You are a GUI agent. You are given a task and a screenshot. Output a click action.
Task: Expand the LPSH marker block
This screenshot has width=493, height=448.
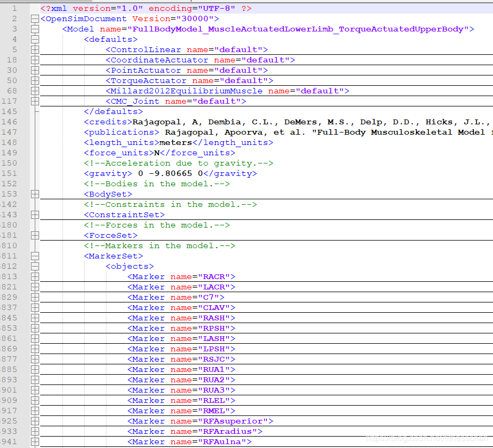click(35, 349)
